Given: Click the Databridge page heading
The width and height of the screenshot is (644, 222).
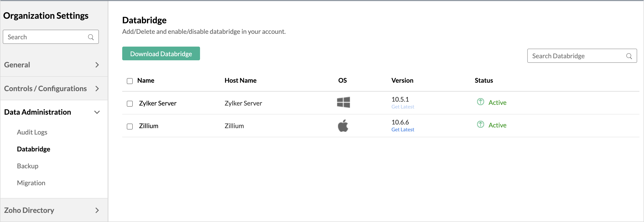Looking at the screenshot, I should tap(144, 20).
